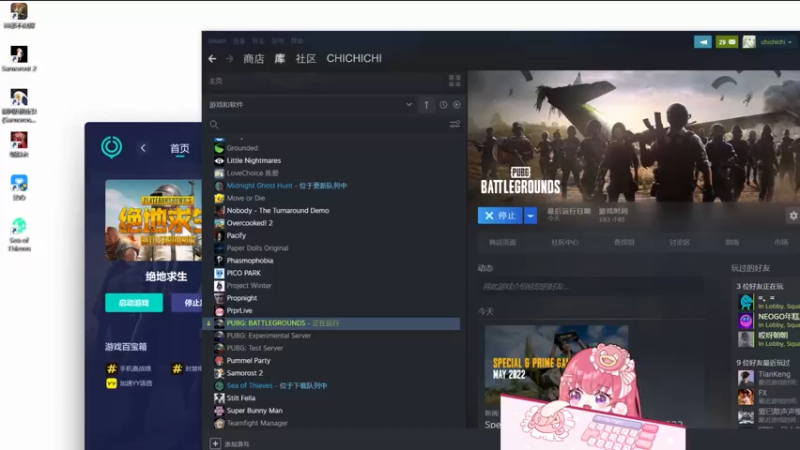This screenshot has width=800, height=450.
Task: Go back with Steam's left arrow
Action: coord(212,59)
